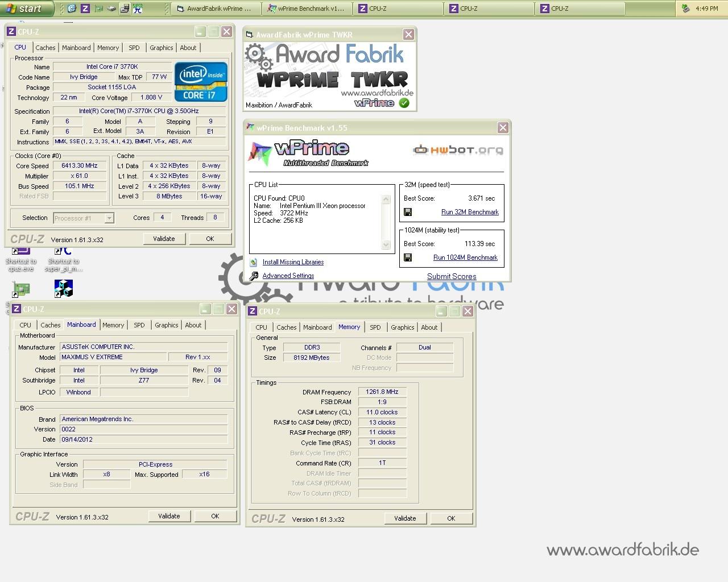
Task: Click CPU List scrollbar up arrow
Action: (x=386, y=199)
